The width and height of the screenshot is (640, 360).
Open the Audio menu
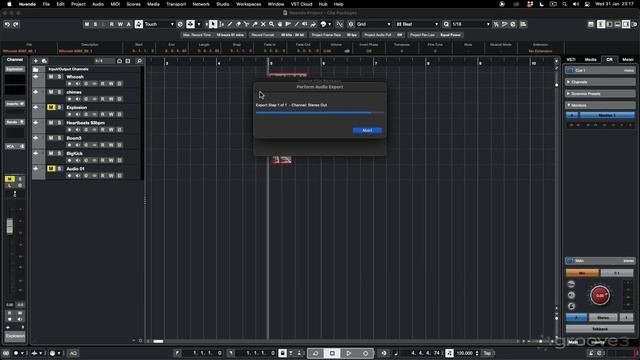[98, 4]
